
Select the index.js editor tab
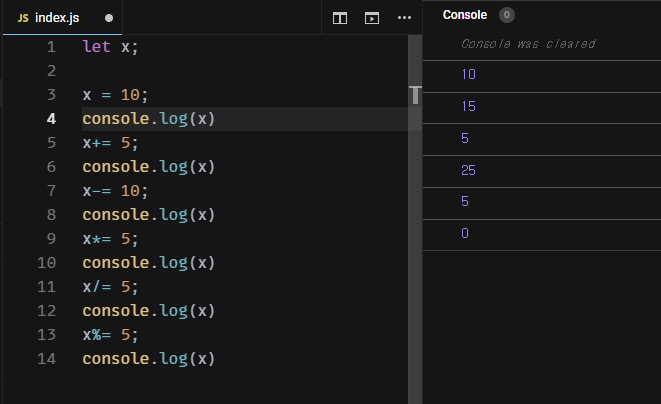tap(62, 18)
